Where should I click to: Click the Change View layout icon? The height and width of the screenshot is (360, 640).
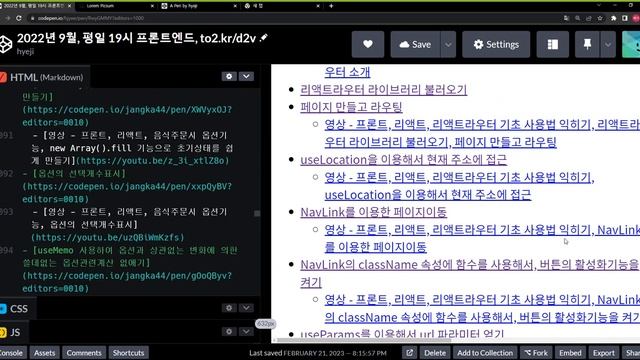tap(553, 44)
